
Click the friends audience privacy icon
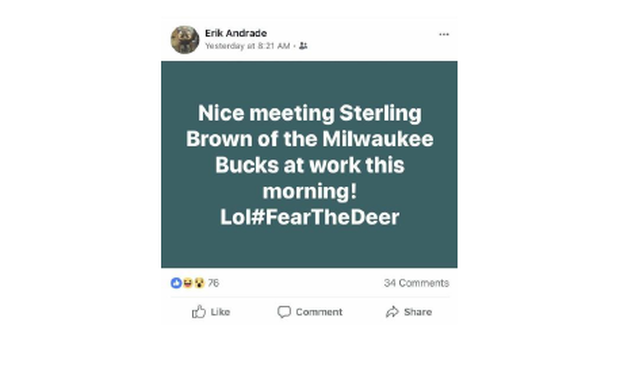pyautogui.click(x=303, y=46)
